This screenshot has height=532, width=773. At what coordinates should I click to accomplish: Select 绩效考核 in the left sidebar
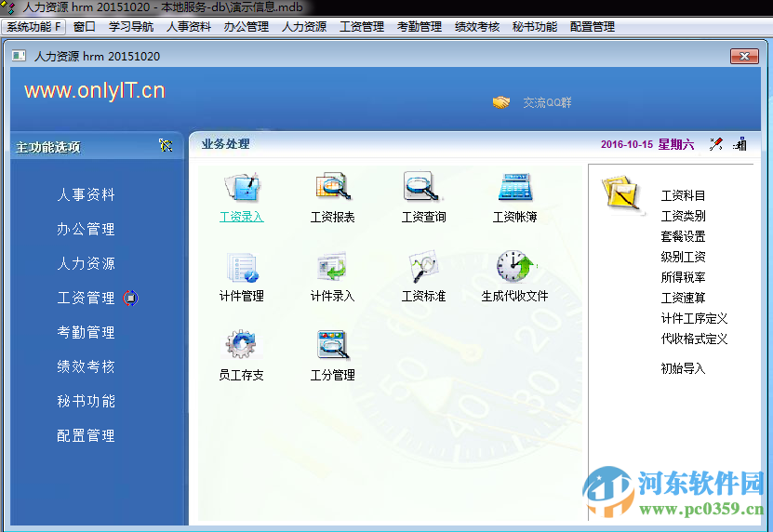click(87, 366)
